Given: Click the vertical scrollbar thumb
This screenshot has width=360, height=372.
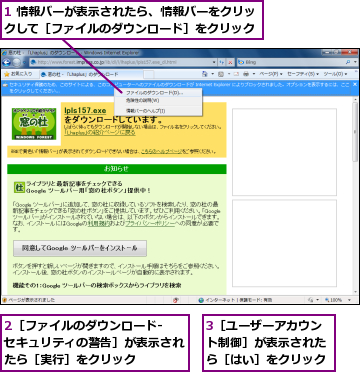Looking at the screenshot, I should click(x=356, y=132).
